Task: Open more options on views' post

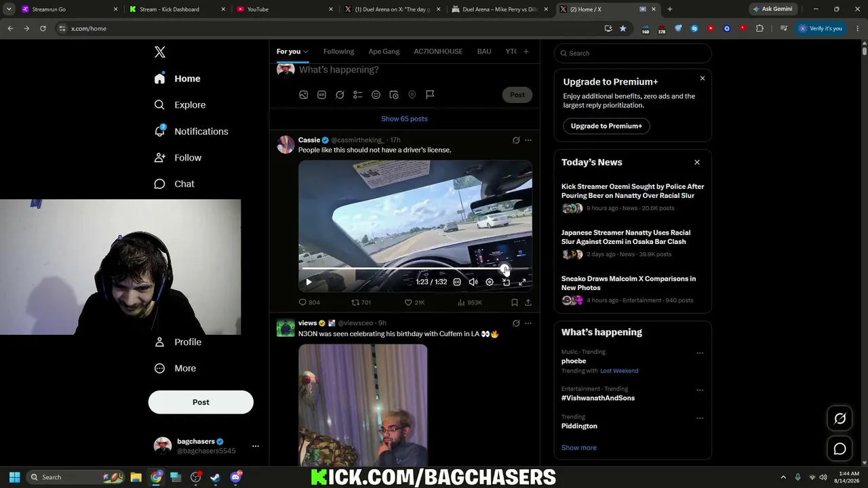Action: point(528,323)
